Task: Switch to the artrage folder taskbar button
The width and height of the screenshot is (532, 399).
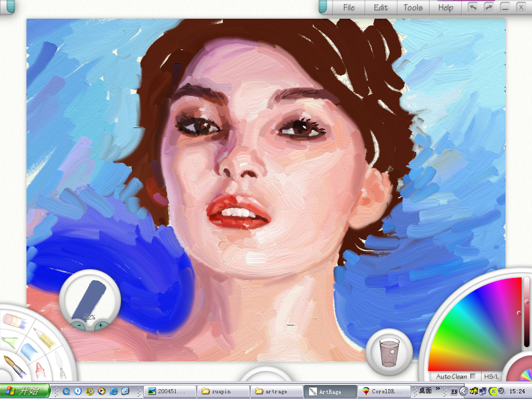Action: tap(277, 391)
